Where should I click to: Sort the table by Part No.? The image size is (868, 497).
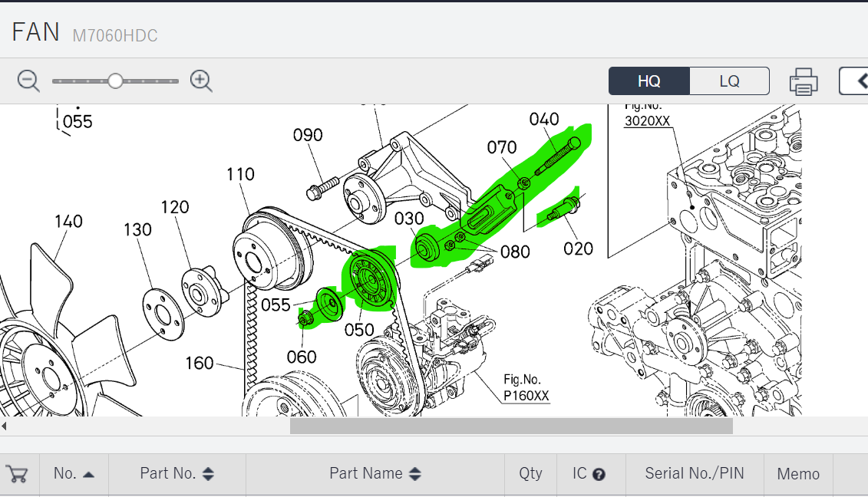pos(177,474)
